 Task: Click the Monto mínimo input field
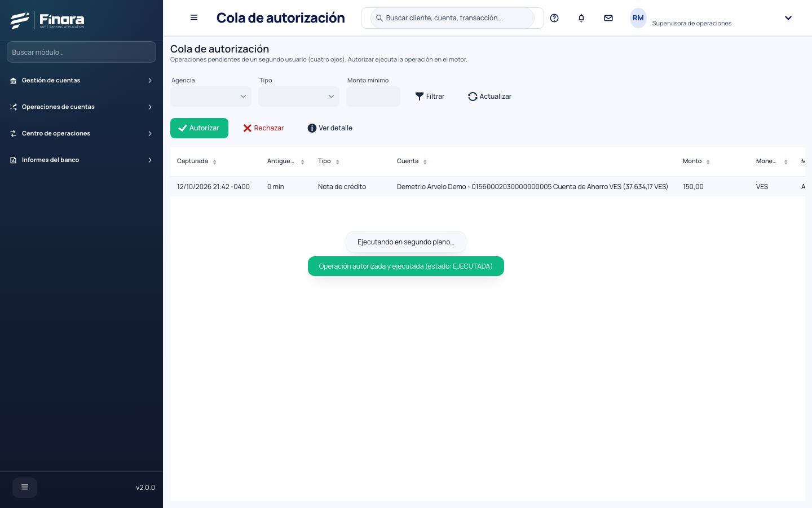tap(373, 97)
